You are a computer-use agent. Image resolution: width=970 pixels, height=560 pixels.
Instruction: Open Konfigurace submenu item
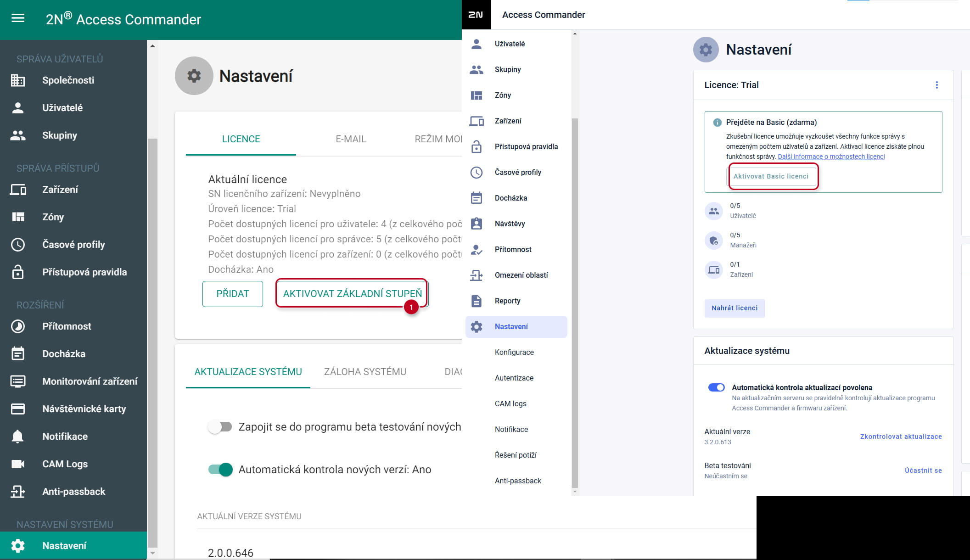coord(514,352)
